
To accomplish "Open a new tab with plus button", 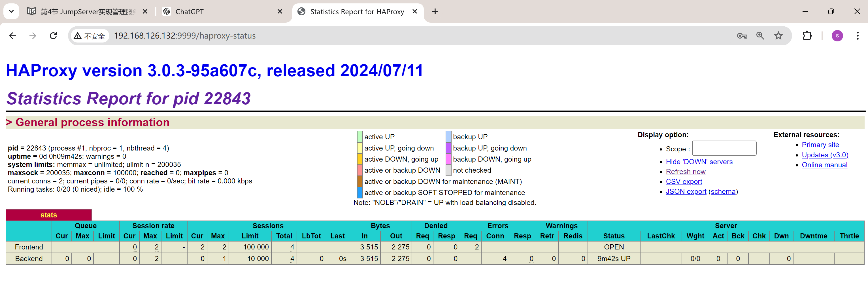I will (435, 11).
